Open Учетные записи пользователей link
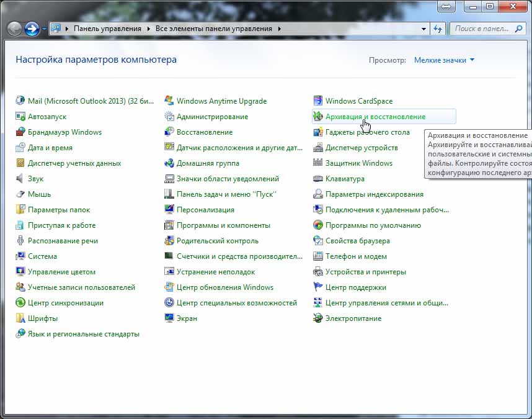Viewport: 532px width, 419px height. [x=81, y=287]
